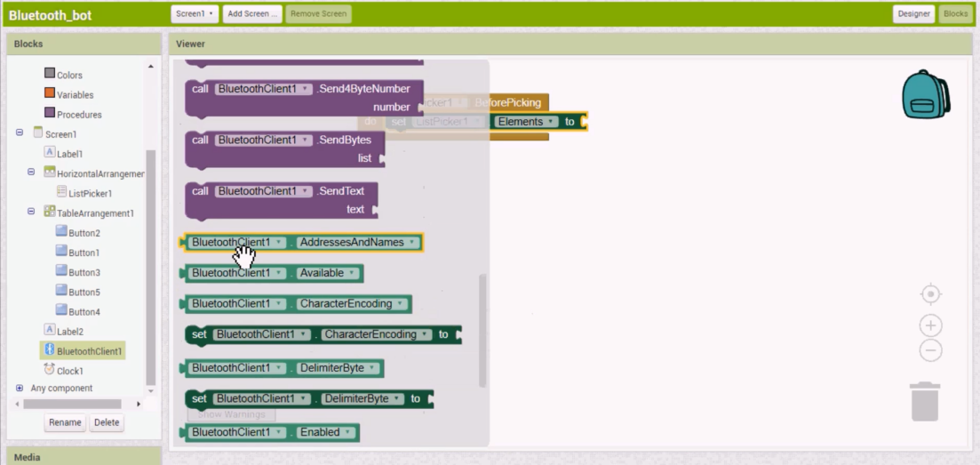
Task: Select ListPicker1 in the component tree
Action: 90,194
